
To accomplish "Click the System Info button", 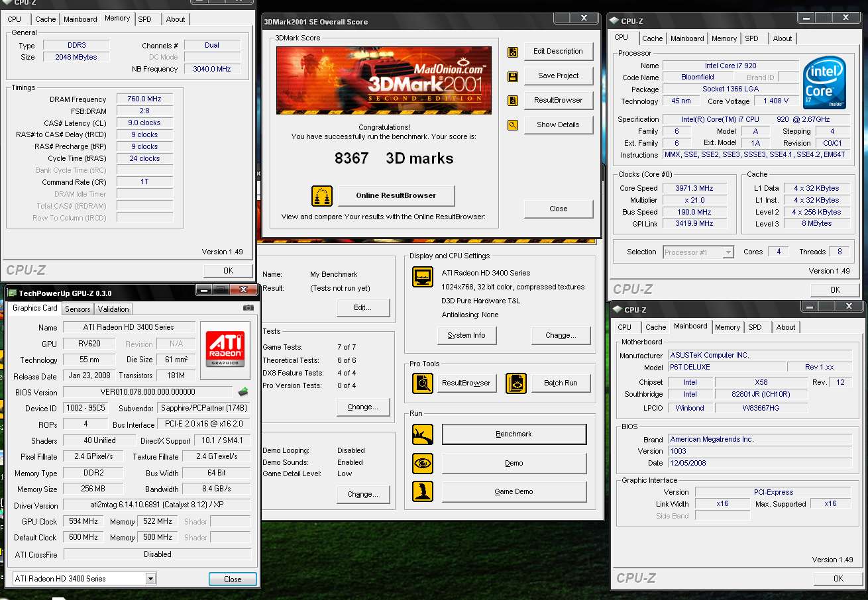I will point(466,336).
